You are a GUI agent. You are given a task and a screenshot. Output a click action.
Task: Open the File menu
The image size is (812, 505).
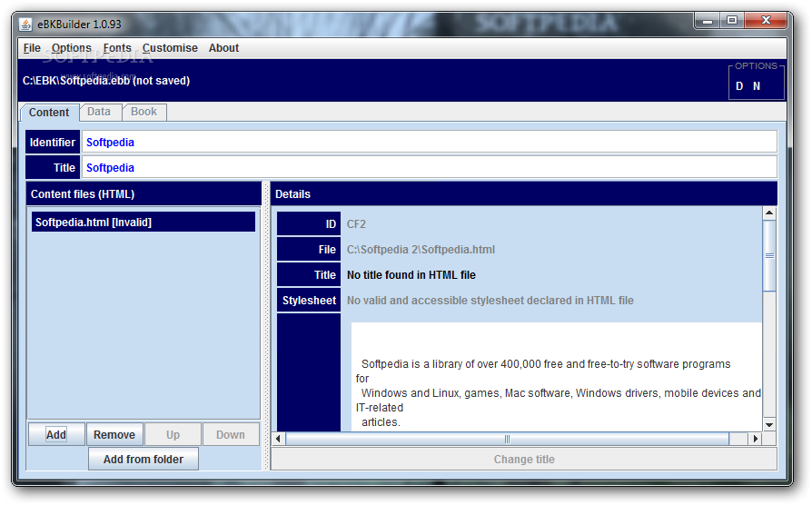[x=32, y=48]
